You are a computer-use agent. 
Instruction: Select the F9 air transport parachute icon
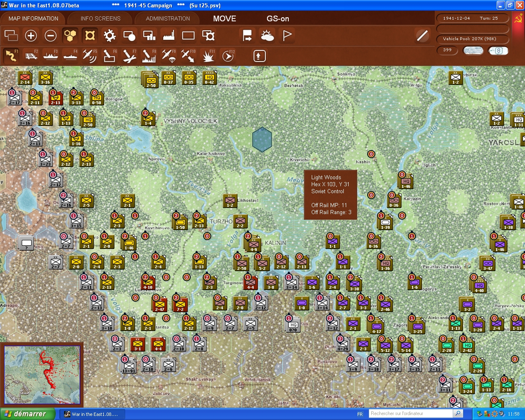169,56
